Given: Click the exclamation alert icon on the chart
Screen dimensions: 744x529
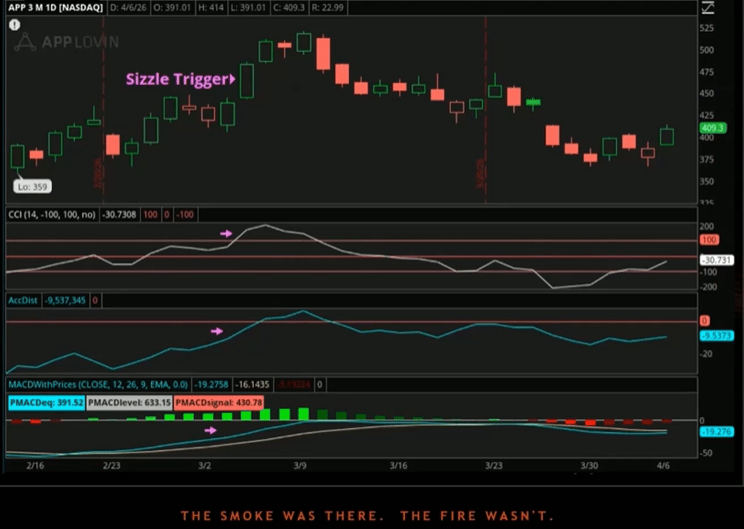Looking at the screenshot, I should point(15,25).
